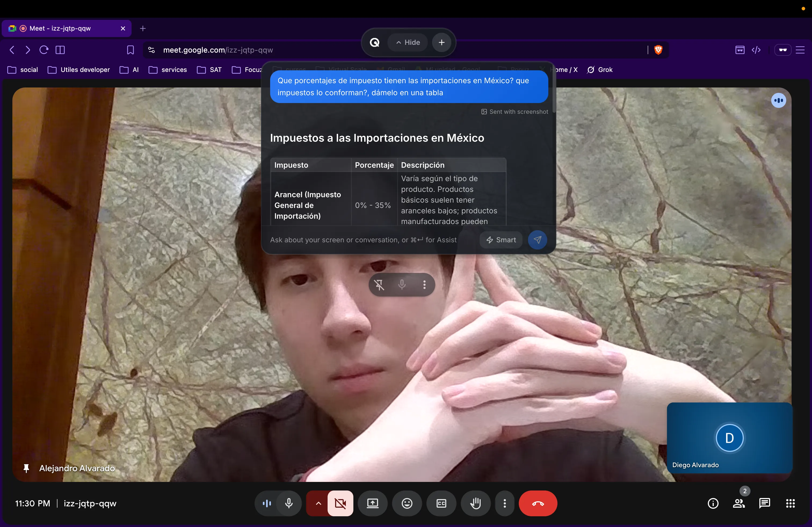Click the Ask about your screen input
Screen dimensions: 812x527
[x=363, y=240]
